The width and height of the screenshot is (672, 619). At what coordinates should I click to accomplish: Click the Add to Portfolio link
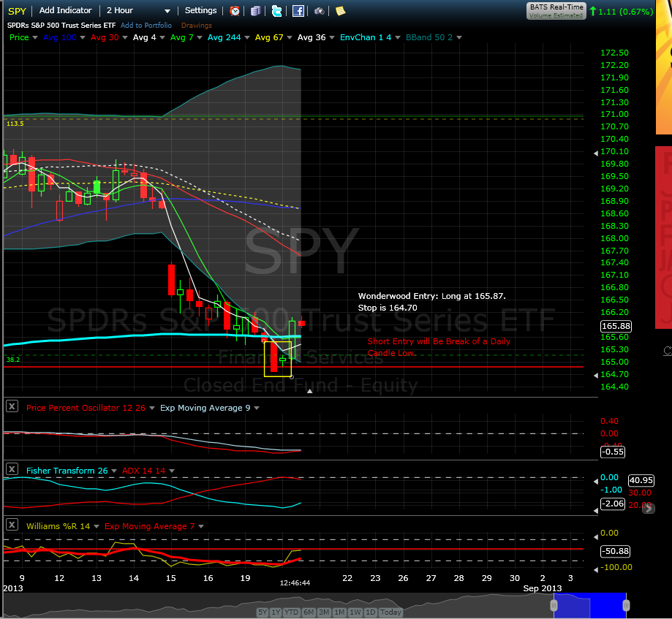pos(146,26)
